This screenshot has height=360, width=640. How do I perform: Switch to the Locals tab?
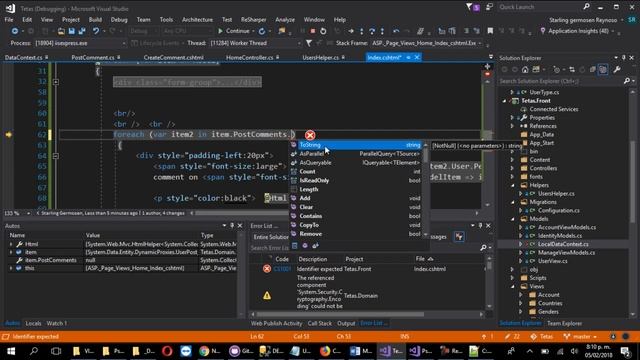point(33,323)
